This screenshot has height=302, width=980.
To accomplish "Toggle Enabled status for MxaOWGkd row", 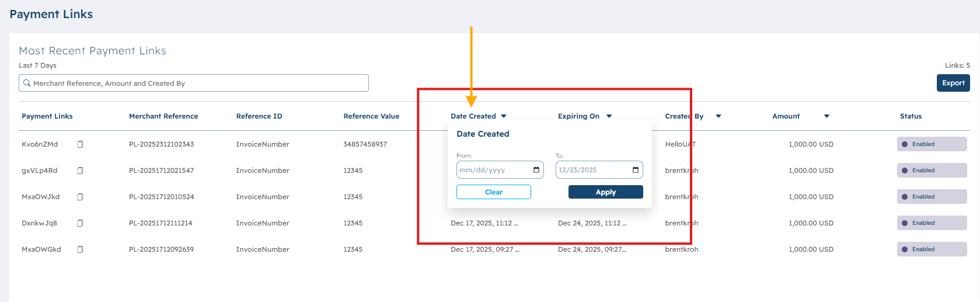I will point(932,249).
